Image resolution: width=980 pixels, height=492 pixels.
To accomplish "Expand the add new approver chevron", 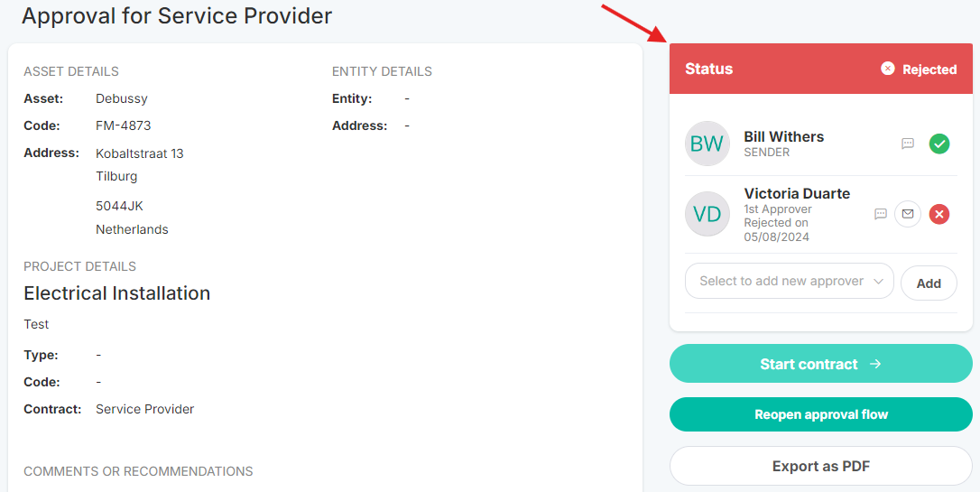I will coord(878,282).
